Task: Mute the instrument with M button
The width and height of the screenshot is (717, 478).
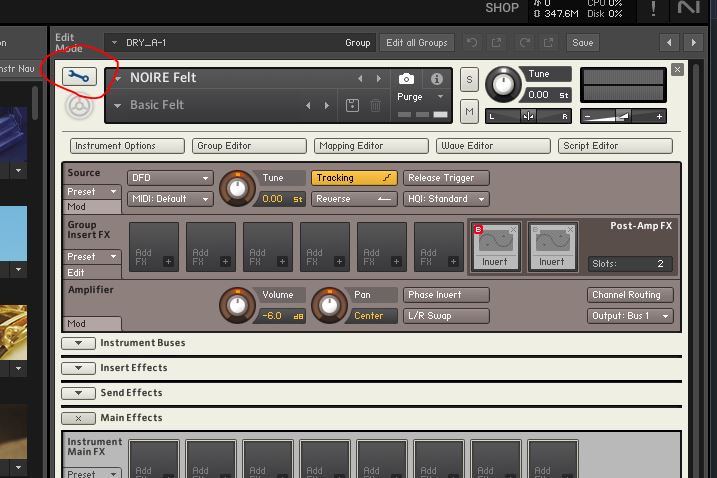Action: click(469, 111)
